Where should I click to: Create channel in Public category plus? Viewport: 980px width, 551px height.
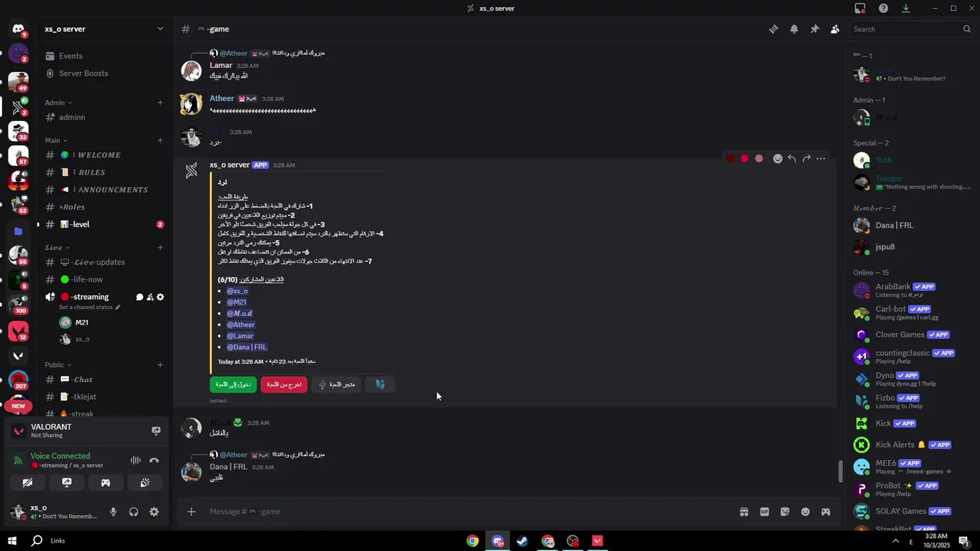click(x=160, y=365)
